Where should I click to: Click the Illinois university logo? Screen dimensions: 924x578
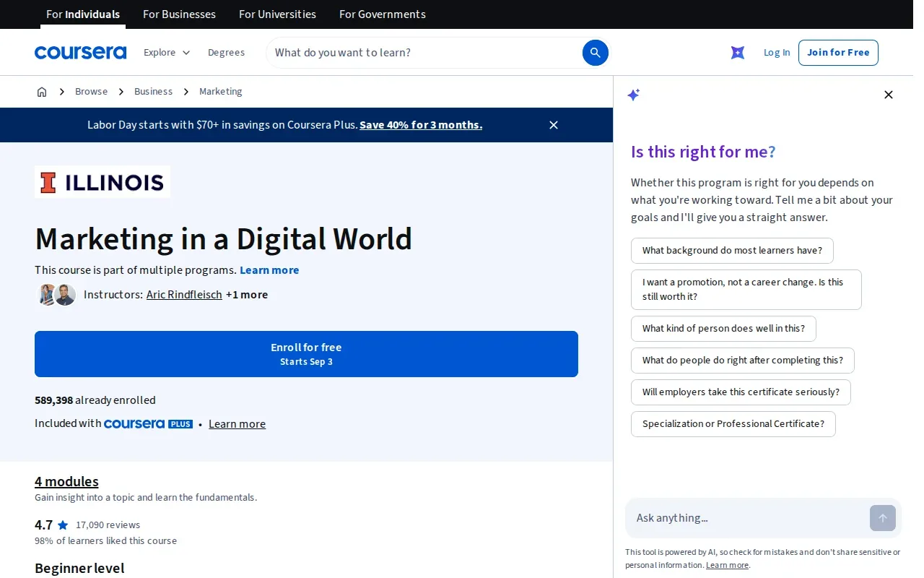(x=103, y=182)
